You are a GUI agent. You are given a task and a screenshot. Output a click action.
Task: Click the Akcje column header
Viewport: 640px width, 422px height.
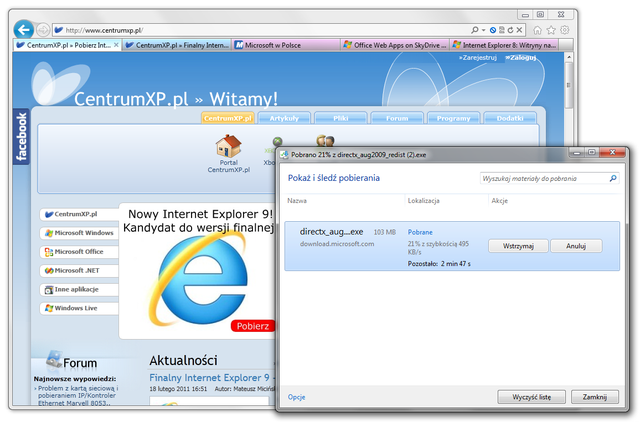coord(500,200)
